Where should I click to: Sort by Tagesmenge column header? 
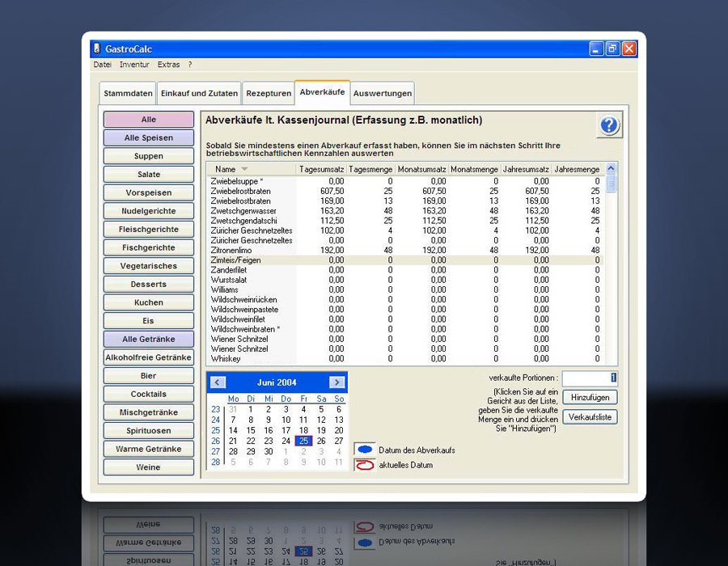(x=370, y=169)
